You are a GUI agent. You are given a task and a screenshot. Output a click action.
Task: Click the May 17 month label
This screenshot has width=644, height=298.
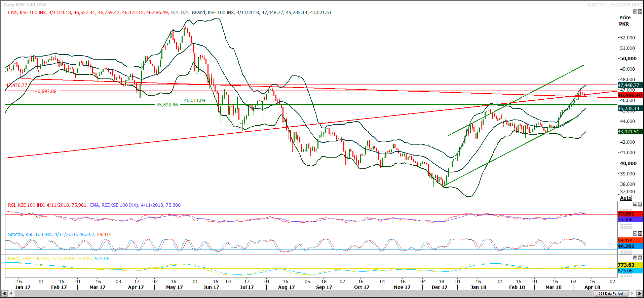click(175, 287)
